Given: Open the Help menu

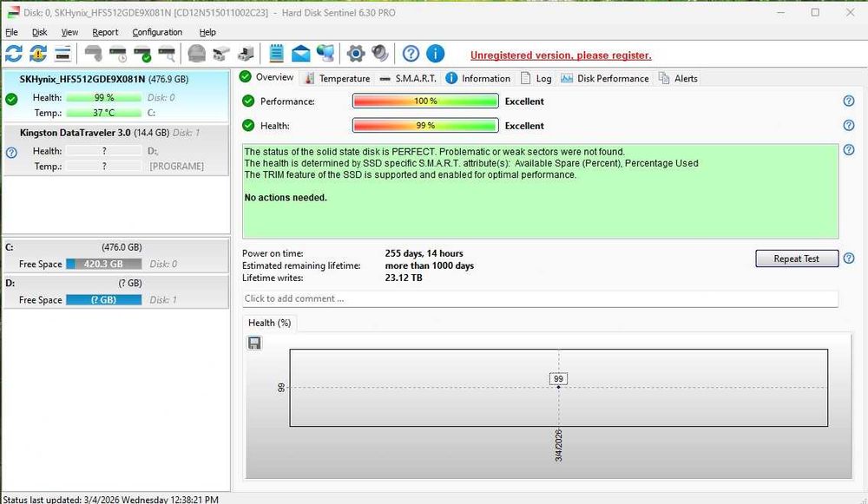Looking at the screenshot, I should (x=207, y=32).
